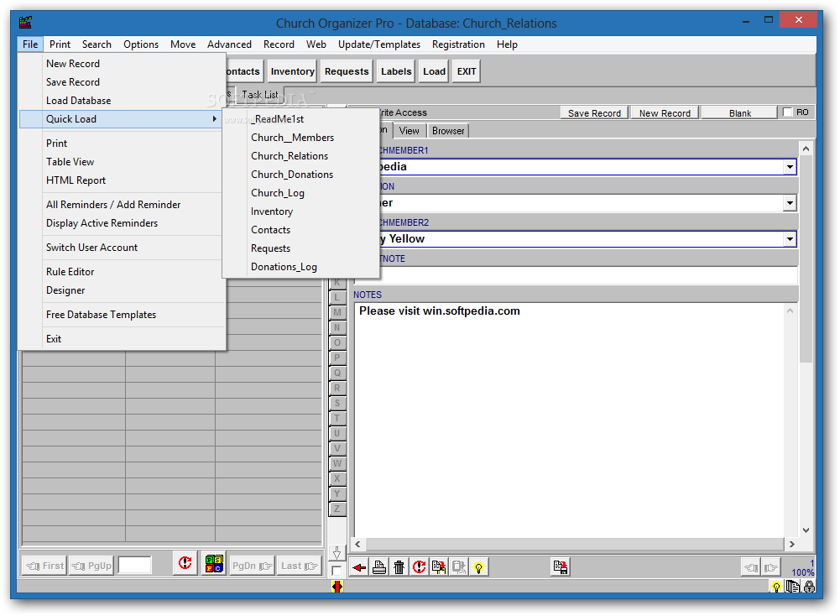Screen dimensions: 840x616
Task: Click the status bar padlock icon
Action: coord(809,587)
